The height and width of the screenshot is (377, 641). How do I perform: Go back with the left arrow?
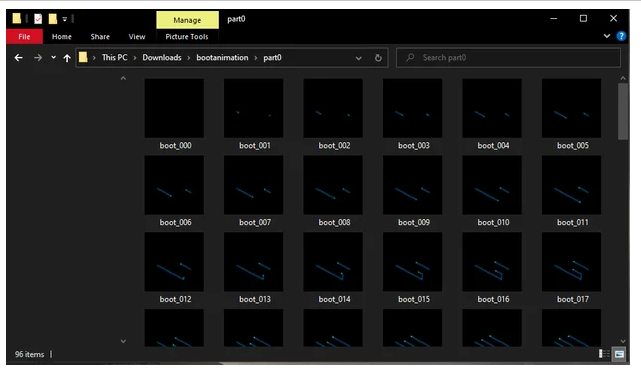coord(18,58)
